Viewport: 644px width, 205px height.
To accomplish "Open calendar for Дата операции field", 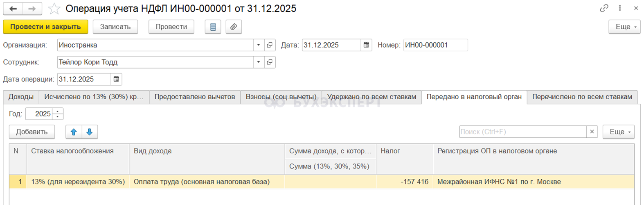I will [x=116, y=79].
